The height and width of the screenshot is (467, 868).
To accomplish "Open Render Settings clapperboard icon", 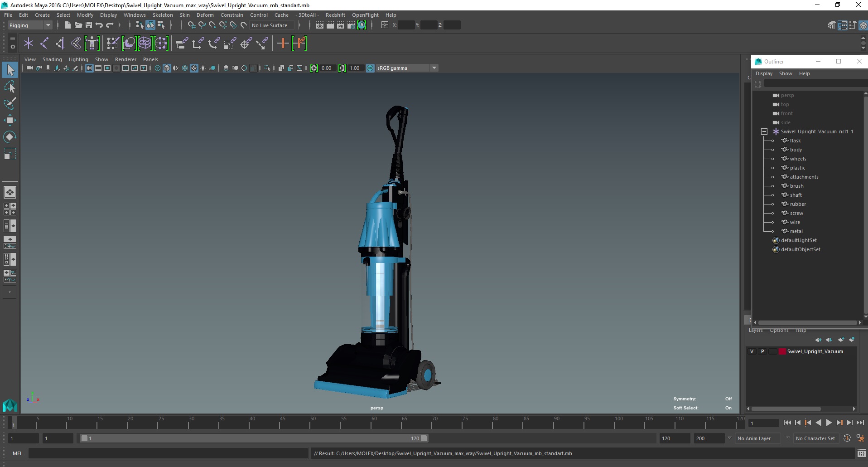I will pyautogui.click(x=351, y=25).
